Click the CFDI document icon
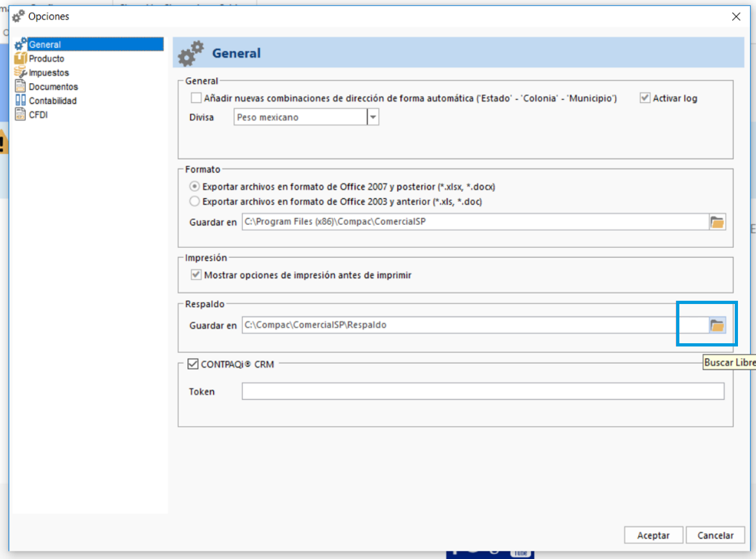This screenshot has width=756, height=559. pyautogui.click(x=20, y=115)
